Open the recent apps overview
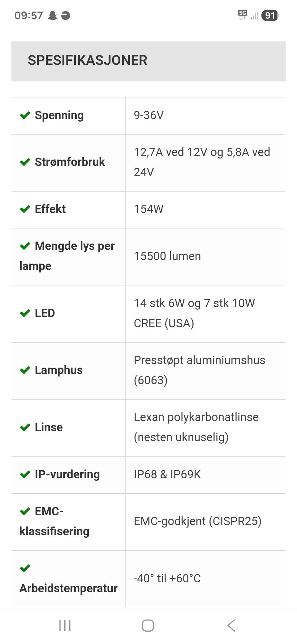The width and height of the screenshot is (297, 644). pyautogui.click(x=65, y=625)
